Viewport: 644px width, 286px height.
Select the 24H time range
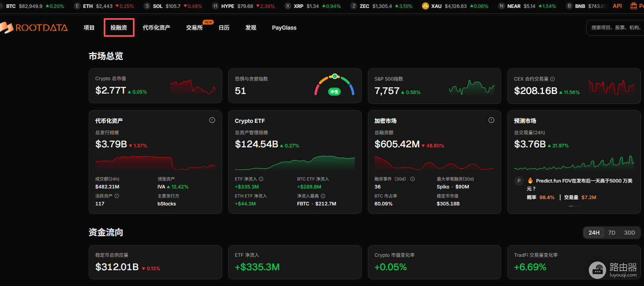click(594, 233)
